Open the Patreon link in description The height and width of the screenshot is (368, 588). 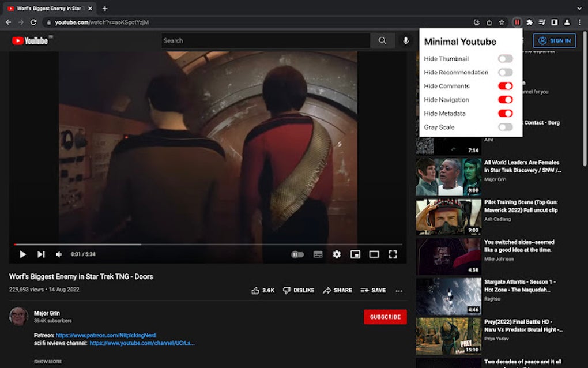tap(105, 335)
